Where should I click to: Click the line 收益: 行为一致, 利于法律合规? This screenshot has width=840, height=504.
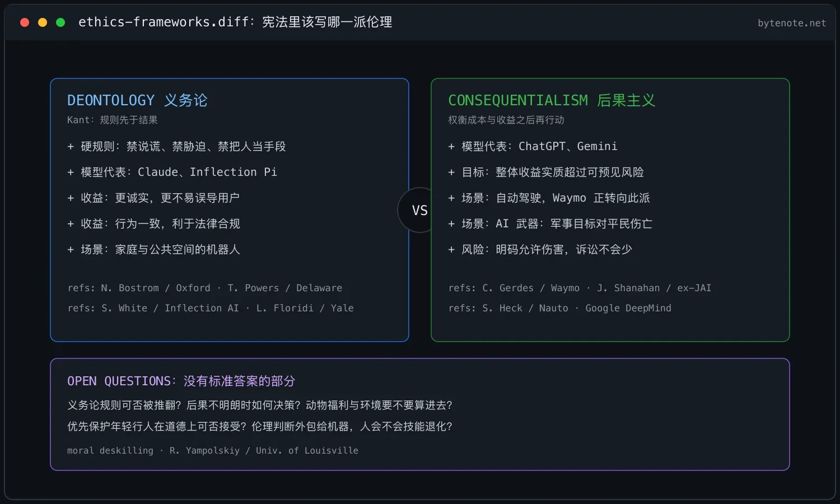click(x=153, y=223)
